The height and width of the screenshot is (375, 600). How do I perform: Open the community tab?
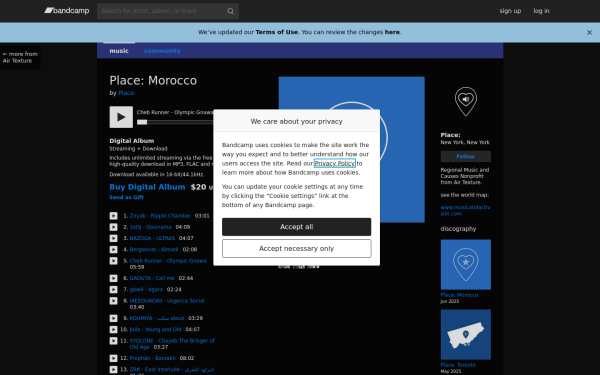pyautogui.click(x=162, y=51)
